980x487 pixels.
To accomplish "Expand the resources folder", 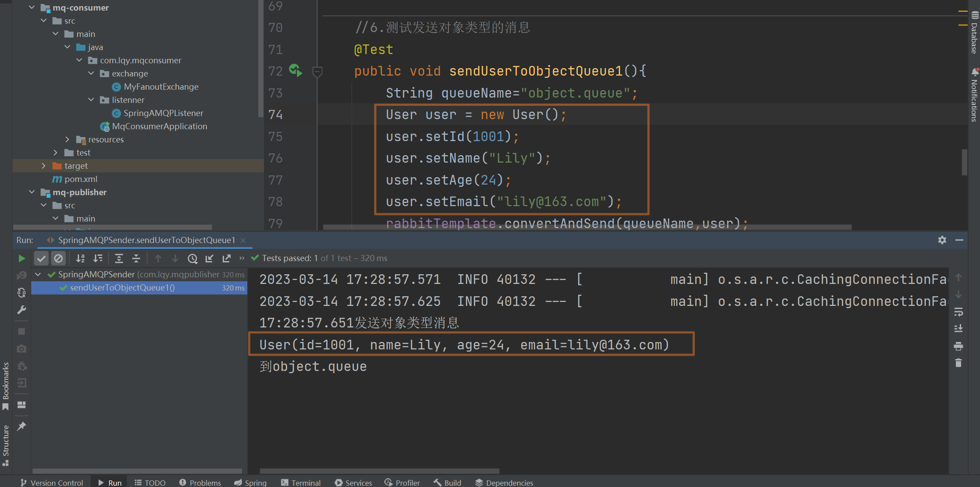I will coord(67,139).
